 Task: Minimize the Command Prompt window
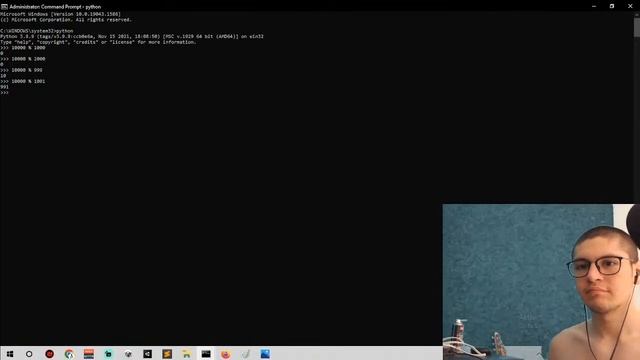(x=594, y=6)
